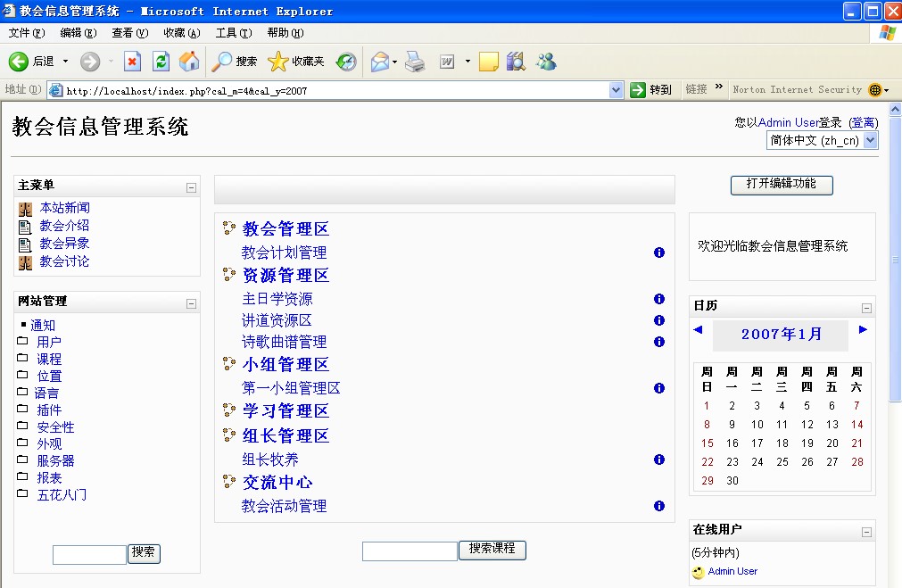Screen dimensions: 902x588
Task: Open the 主日学资源 course link
Action: point(277,299)
